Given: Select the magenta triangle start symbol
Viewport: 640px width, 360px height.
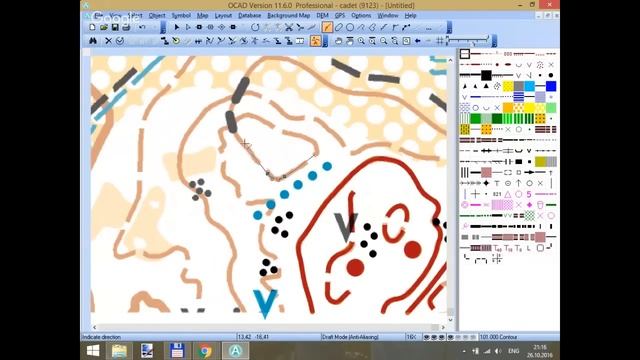Looking at the screenshot, I should pos(508,194).
